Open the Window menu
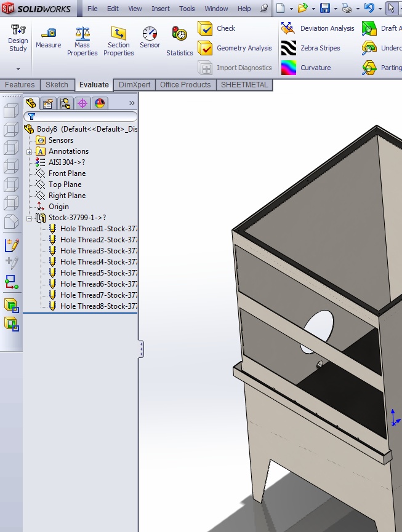402x532 pixels. point(216,9)
